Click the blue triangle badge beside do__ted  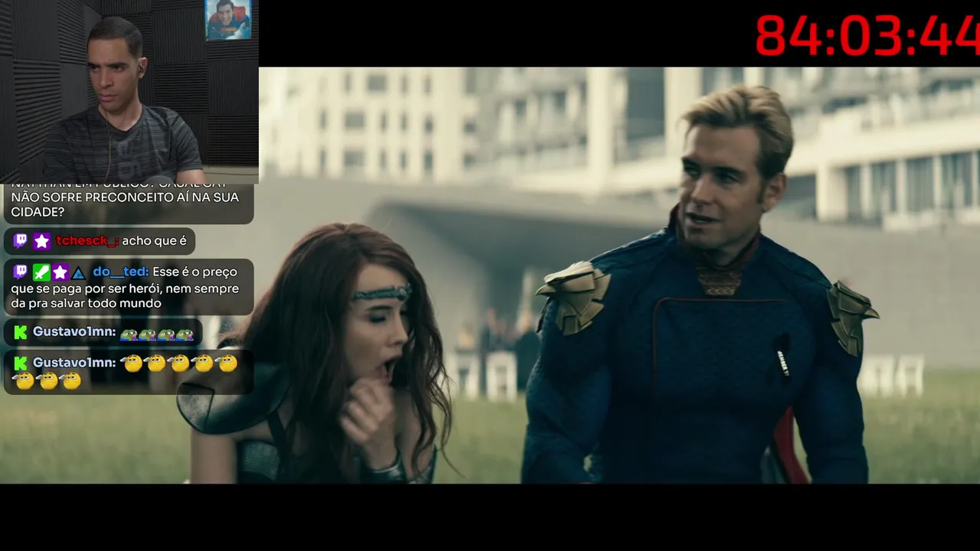coord(78,272)
